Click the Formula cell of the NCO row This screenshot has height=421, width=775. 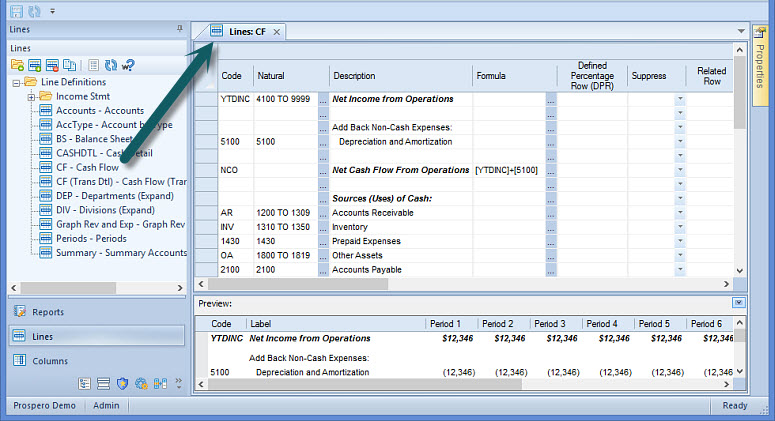508,170
